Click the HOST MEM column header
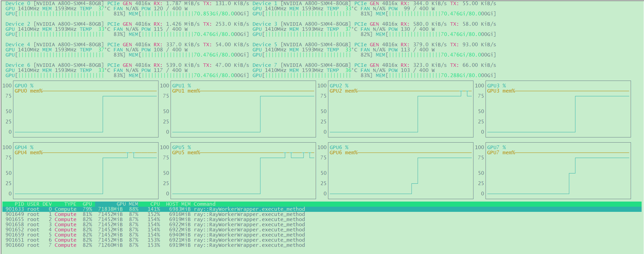Image resolution: width=644 pixels, height=254 pixels. [178, 204]
